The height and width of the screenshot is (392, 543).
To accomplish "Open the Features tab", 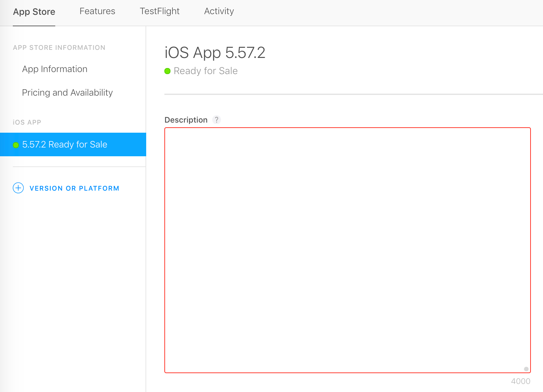I will 97,11.
